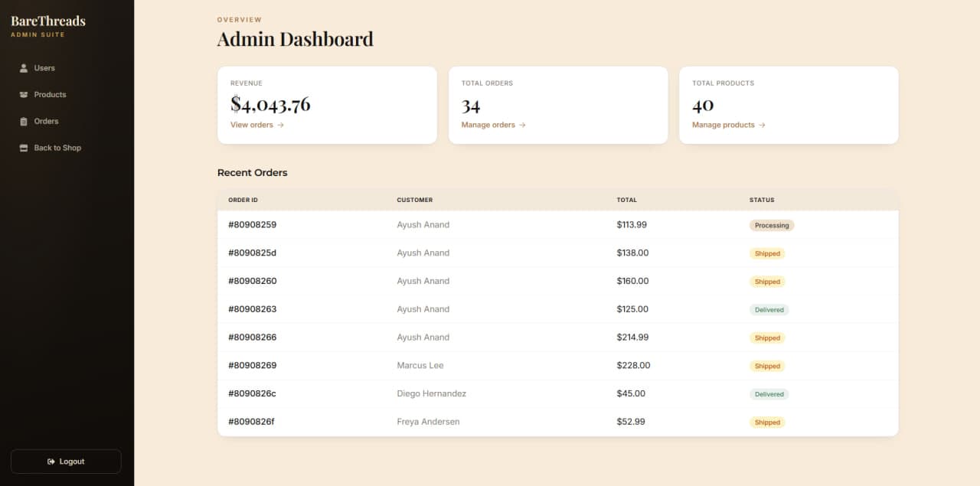980x486 pixels.
Task: Select order #80908266
Action: 252,338
